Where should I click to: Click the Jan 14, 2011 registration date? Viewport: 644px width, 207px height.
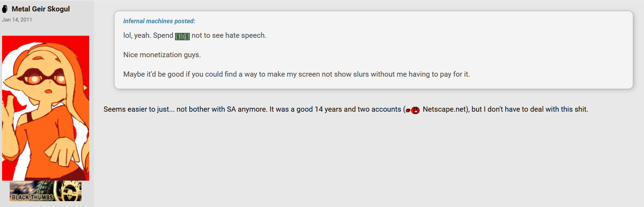17,20
